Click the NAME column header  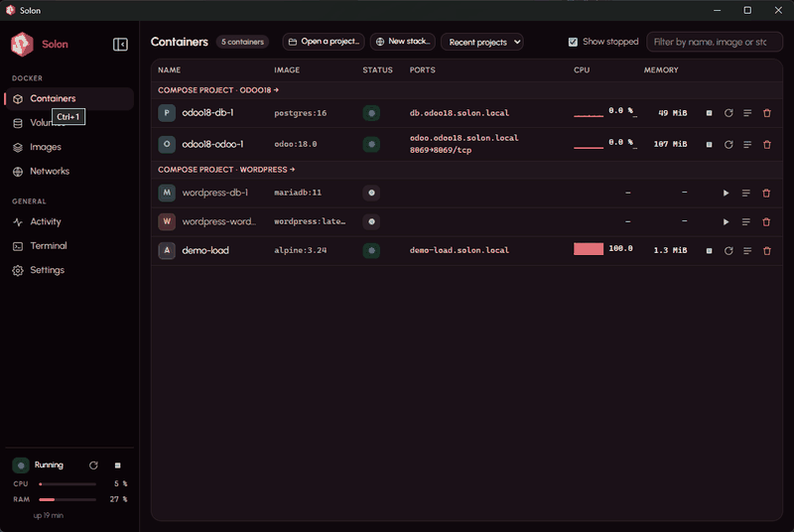point(169,70)
